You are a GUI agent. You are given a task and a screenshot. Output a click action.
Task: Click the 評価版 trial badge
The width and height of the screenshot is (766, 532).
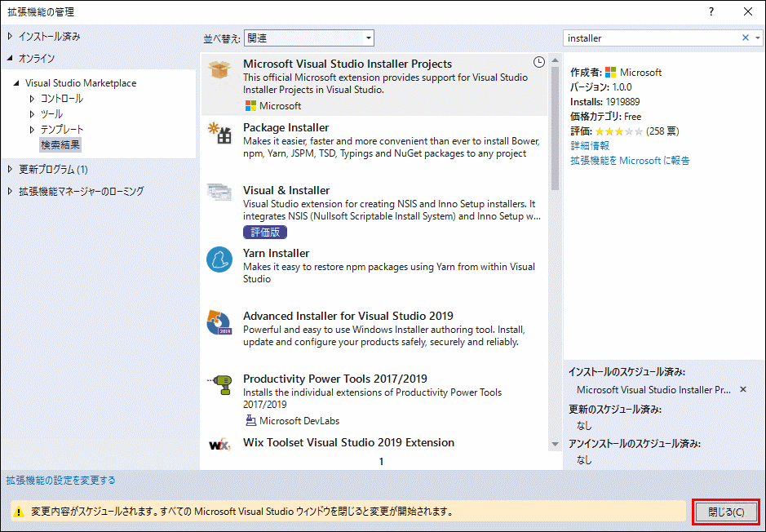pos(265,232)
